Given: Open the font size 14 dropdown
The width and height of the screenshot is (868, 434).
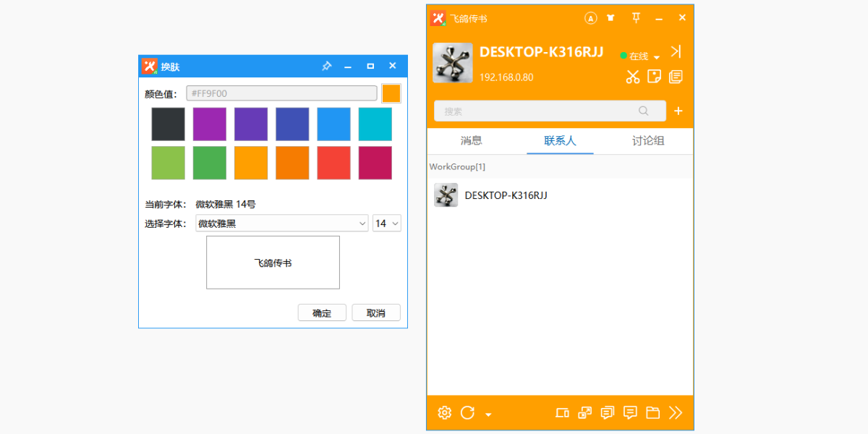Looking at the screenshot, I should pyautogui.click(x=387, y=224).
